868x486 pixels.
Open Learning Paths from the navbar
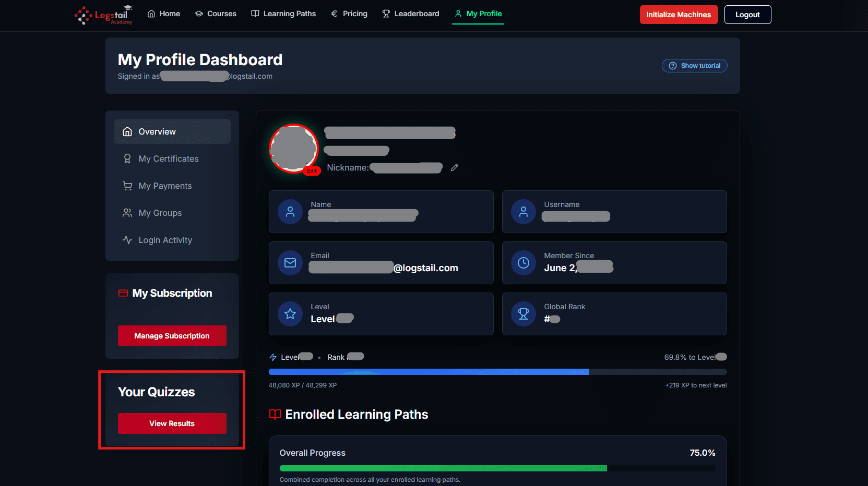[283, 14]
